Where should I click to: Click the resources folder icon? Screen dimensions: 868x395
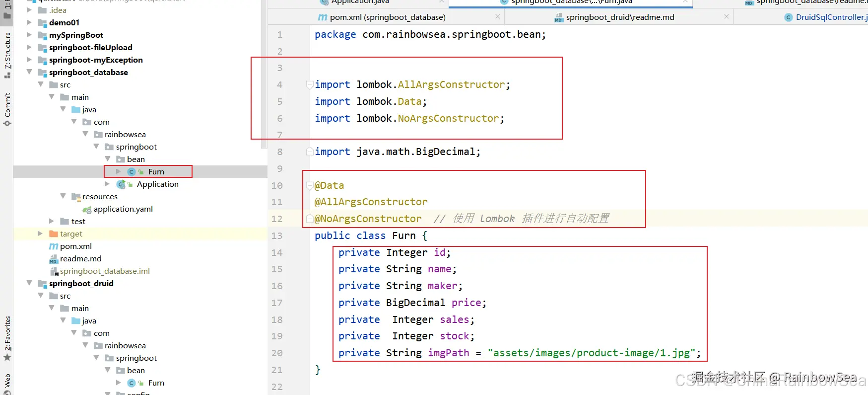76,197
